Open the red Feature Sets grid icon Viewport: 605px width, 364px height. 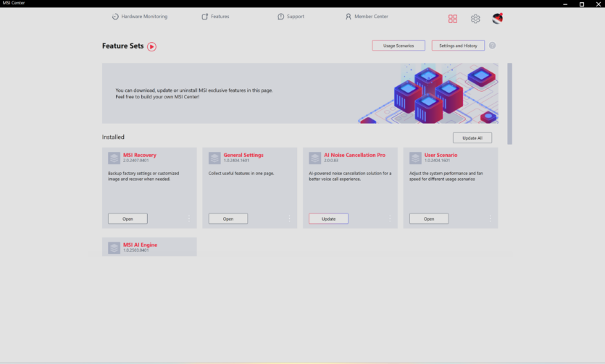coord(453,19)
